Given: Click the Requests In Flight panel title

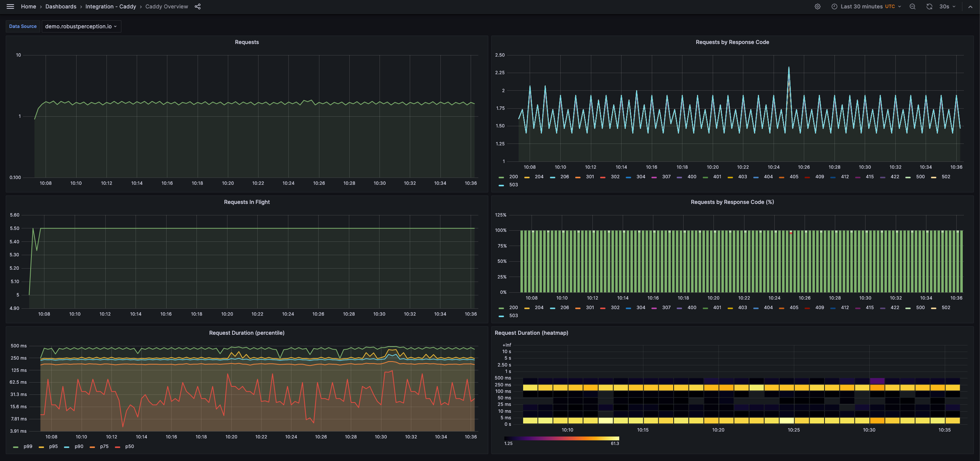Looking at the screenshot, I should (247, 202).
